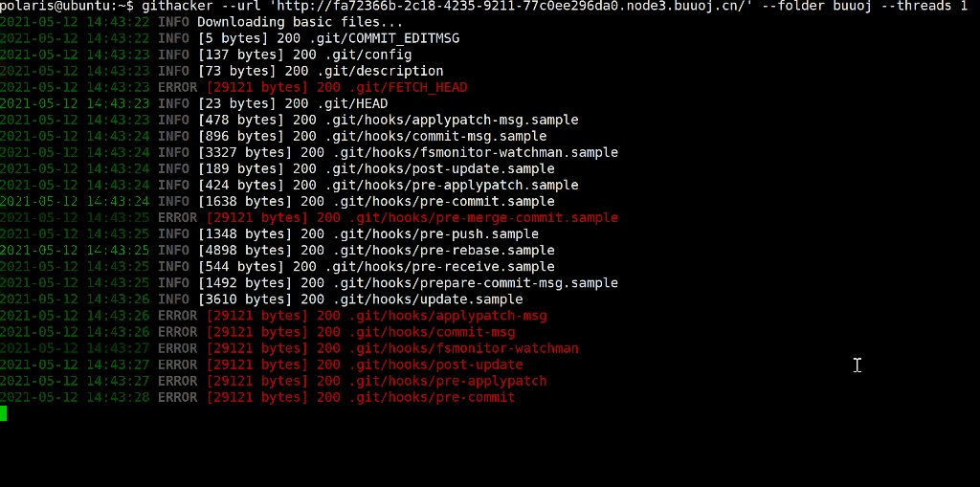The width and height of the screenshot is (980, 487).
Task: Click the update.sample log entry
Action: tap(261, 299)
